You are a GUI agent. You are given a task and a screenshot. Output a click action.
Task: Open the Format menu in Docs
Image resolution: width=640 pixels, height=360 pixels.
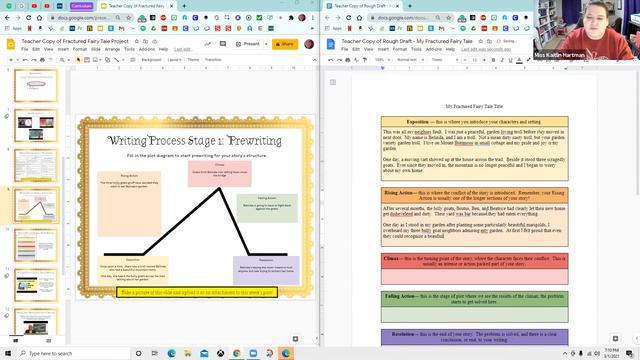pyautogui.click(x=400, y=49)
